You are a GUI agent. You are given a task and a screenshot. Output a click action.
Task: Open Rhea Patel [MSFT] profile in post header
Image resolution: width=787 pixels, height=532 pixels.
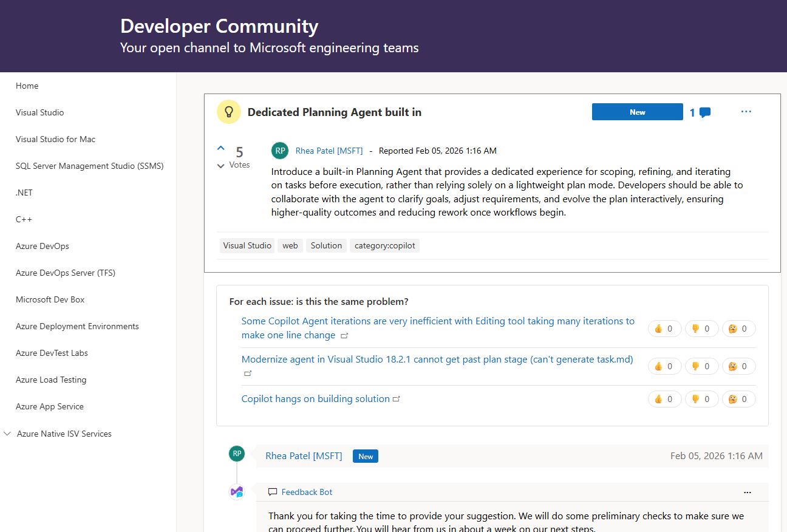(x=329, y=151)
